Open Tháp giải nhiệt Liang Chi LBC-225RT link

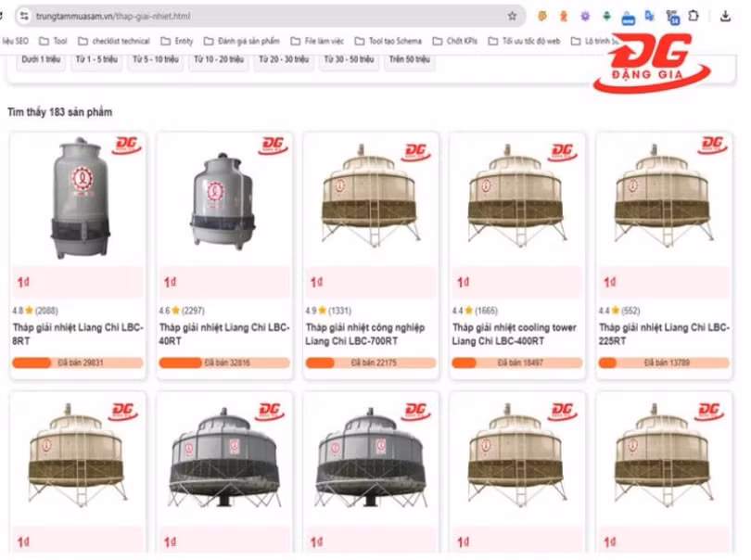(x=664, y=335)
